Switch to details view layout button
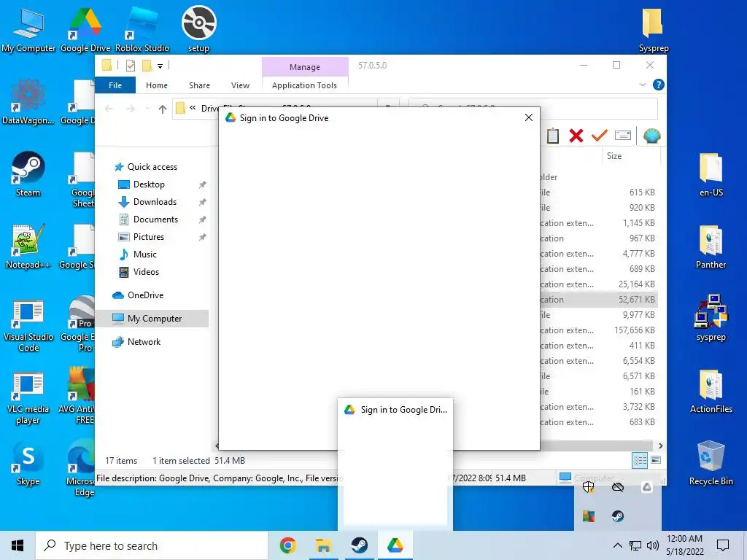Image resolution: width=747 pixels, height=560 pixels. coord(640,460)
